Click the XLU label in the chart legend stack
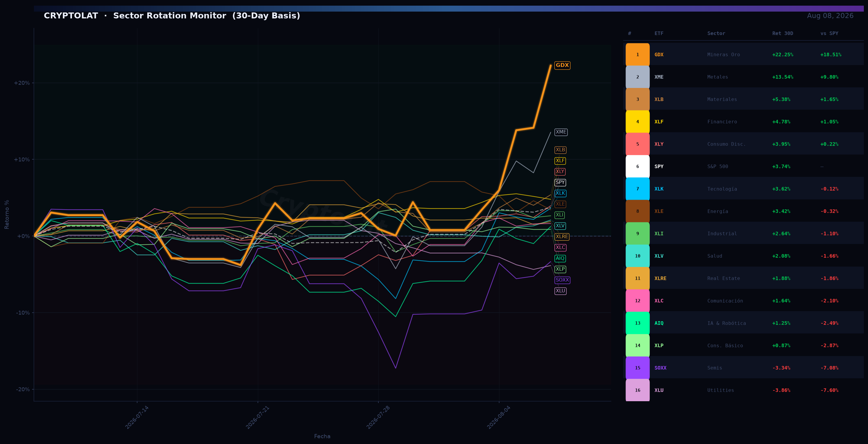868x444 pixels. click(x=560, y=291)
